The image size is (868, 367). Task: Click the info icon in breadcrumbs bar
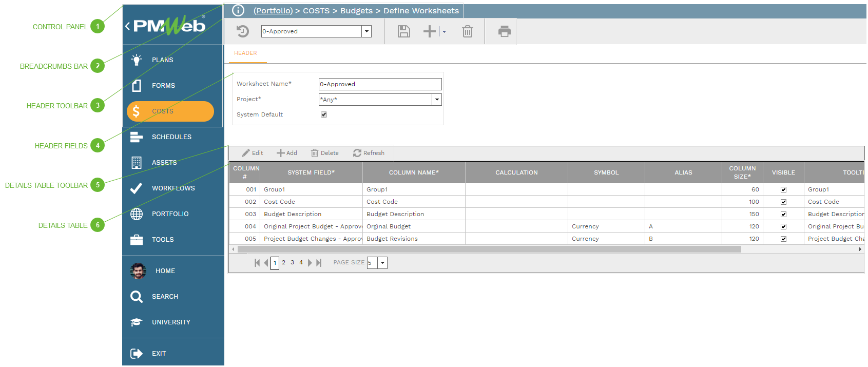click(238, 10)
